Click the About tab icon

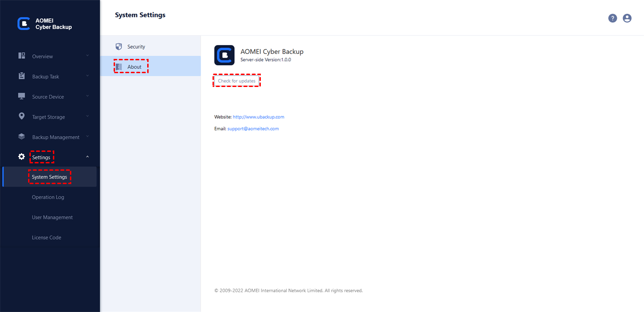tap(119, 67)
